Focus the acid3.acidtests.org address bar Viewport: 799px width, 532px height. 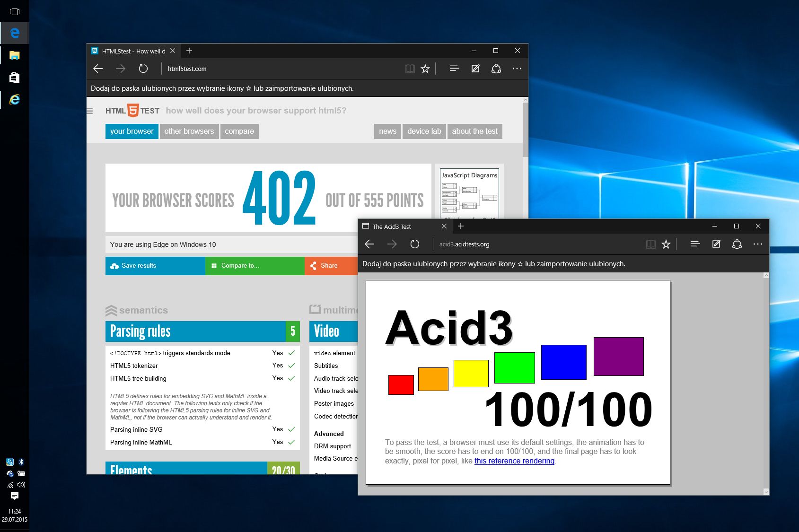(538, 244)
